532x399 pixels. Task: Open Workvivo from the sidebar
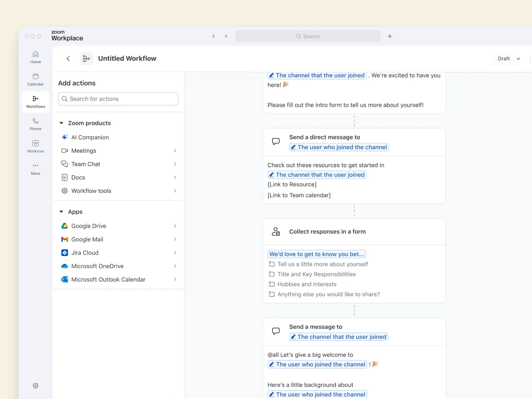pos(36,146)
